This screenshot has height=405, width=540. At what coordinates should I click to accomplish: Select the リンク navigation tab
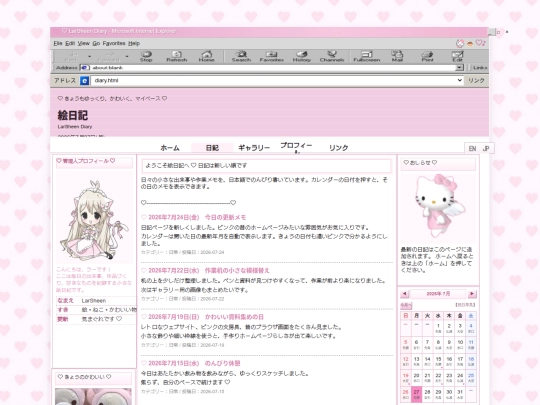[x=339, y=148]
